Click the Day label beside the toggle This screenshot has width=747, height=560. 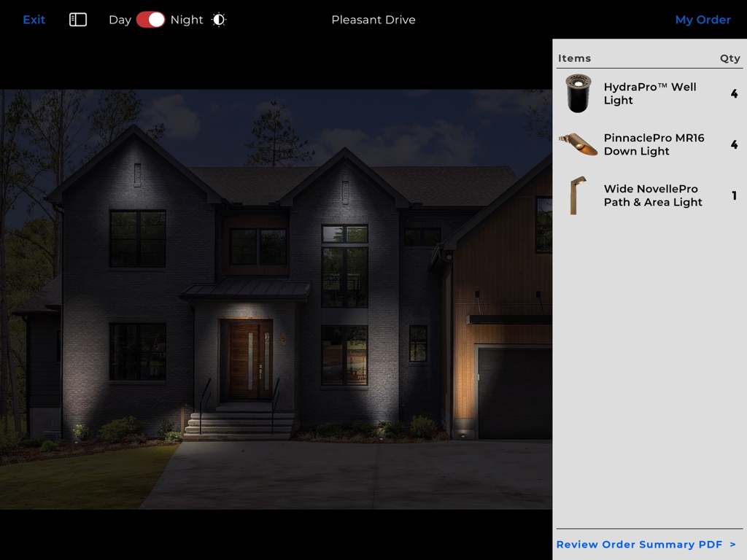[x=118, y=20]
